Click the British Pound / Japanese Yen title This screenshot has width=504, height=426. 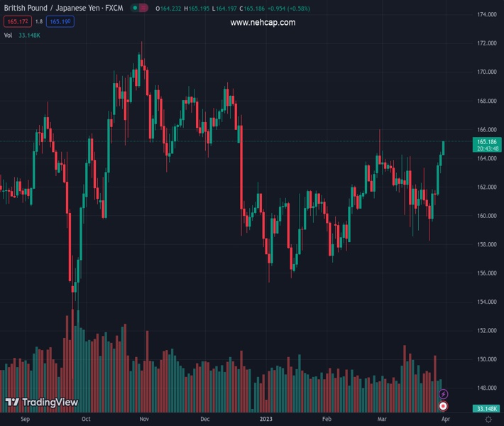point(64,9)
